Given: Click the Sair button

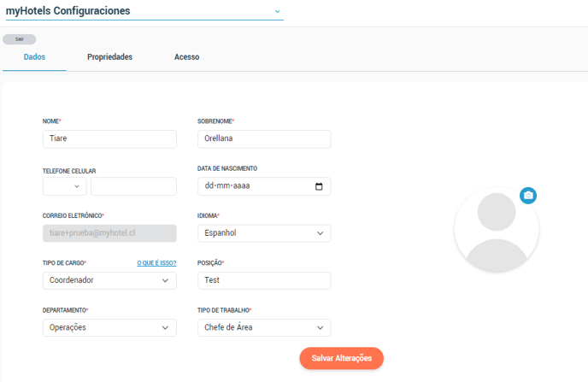Looking at the screenshot, I should (20, 39).
